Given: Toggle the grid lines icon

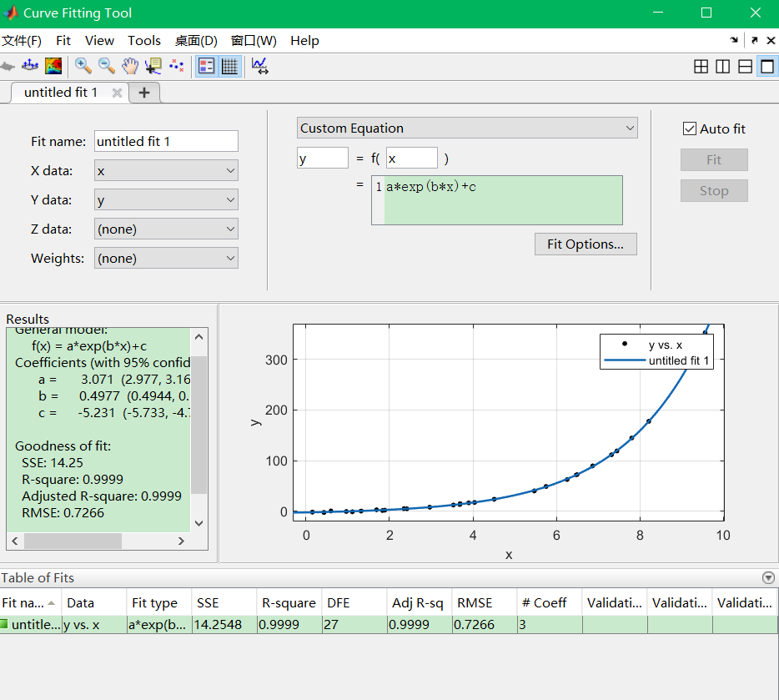Looking at the screenshot, I should (x=229, y=66).
